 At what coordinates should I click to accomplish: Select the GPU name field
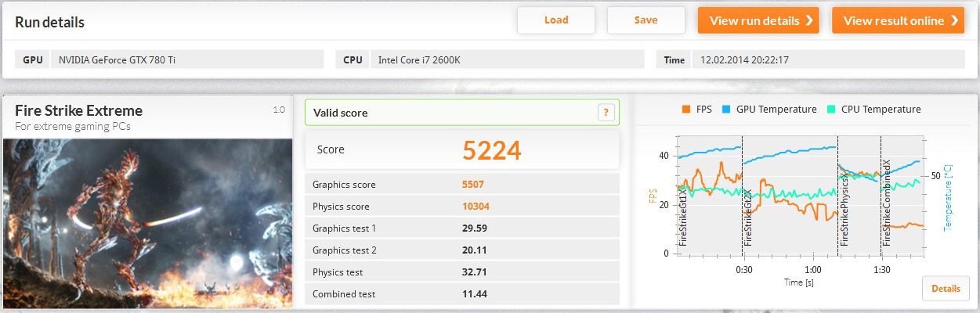pos(187,59)
